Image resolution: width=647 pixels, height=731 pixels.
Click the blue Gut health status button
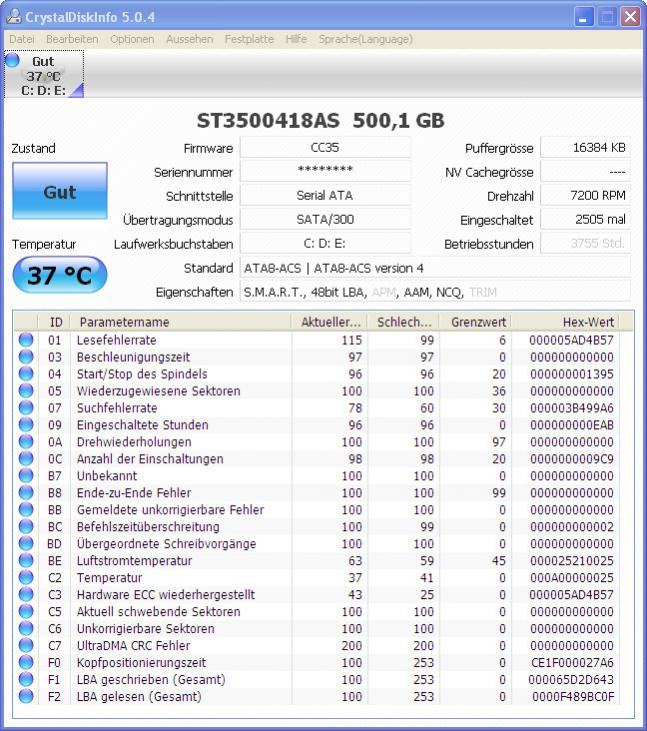click(60, 191)
